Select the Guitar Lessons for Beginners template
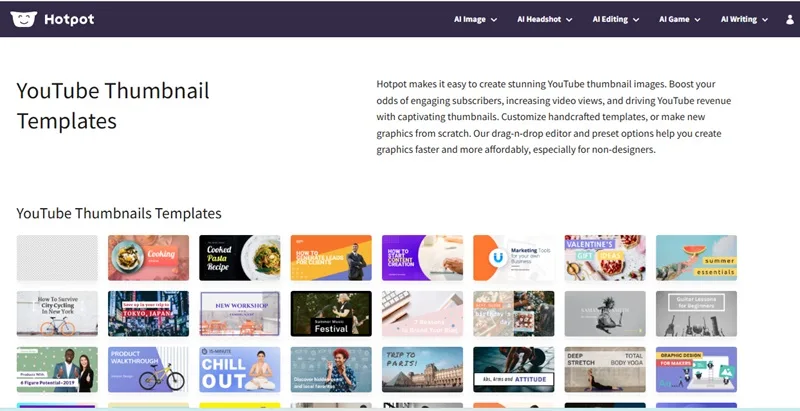The height and width of the screenshot is (411, 800). click(696, 314)
